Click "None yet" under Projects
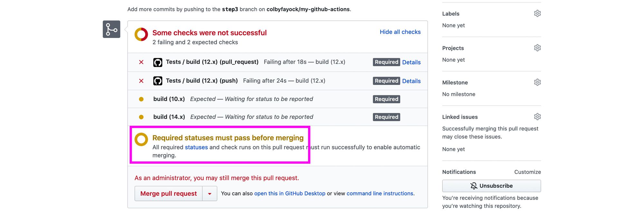This screenshot has height=215, width=644. (x=453, y=60)
